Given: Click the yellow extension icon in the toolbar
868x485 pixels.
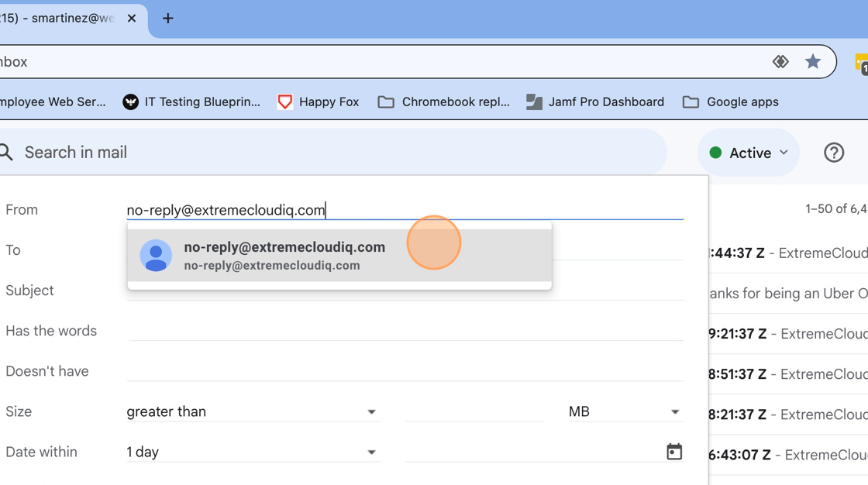Looking at the screenshot, I should click(x=861, y=63).
